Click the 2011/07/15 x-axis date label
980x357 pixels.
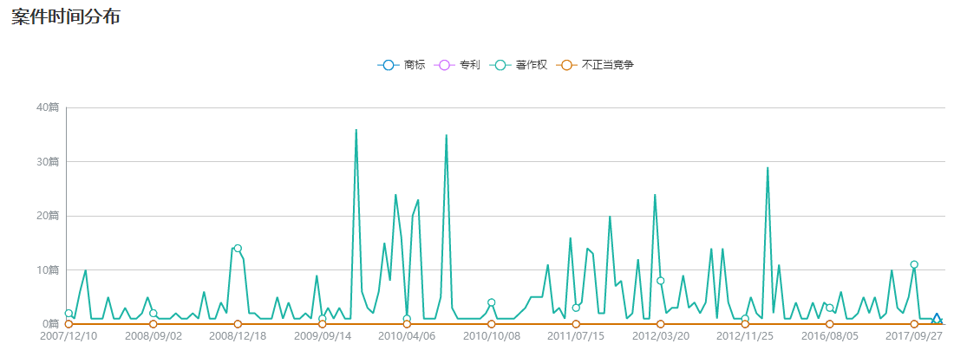(x=576, y=336)
